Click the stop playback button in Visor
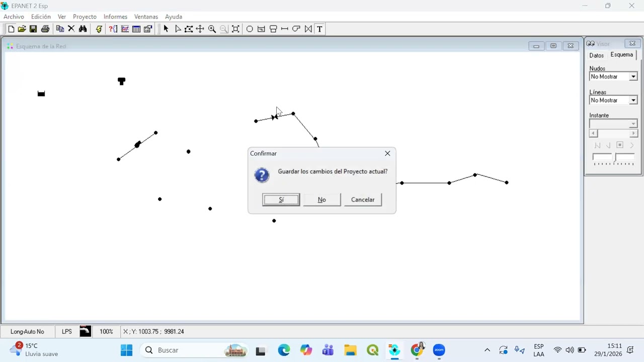The image size is (644, 362). (x=620, y=145)
